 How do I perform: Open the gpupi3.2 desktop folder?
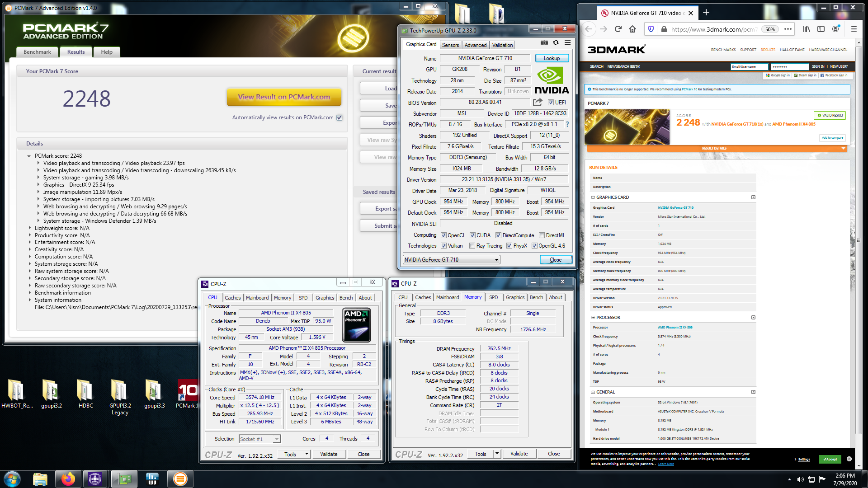tap(51, 394)
